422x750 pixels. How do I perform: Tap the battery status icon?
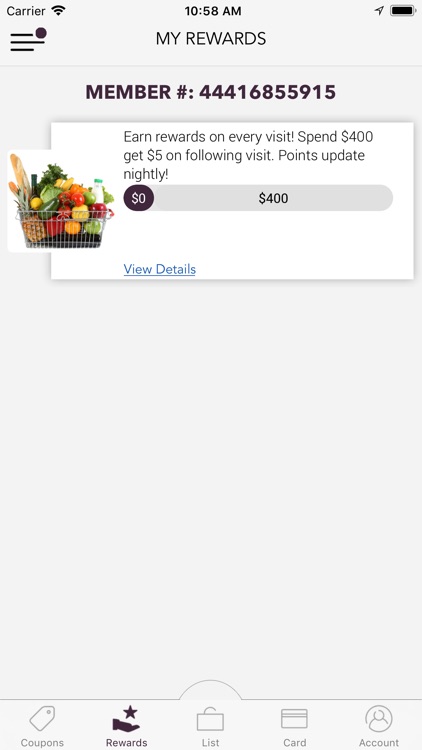(x=402, y=11)
